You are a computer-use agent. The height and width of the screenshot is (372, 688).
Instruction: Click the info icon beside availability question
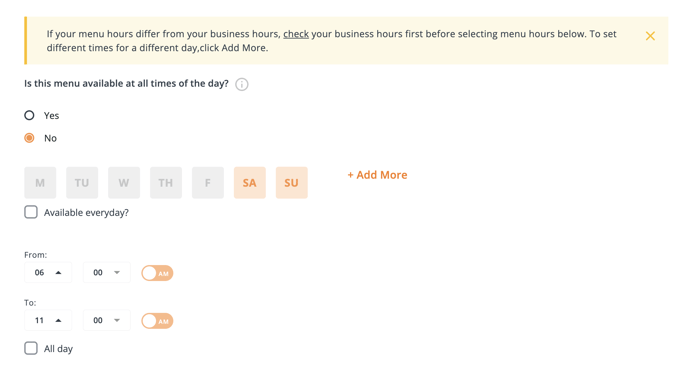pyautogui.click(x=242, y=84)
